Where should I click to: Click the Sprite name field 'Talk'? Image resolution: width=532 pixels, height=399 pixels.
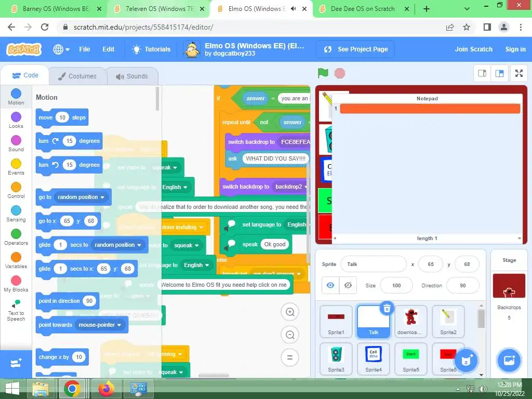tap(373, 264)
